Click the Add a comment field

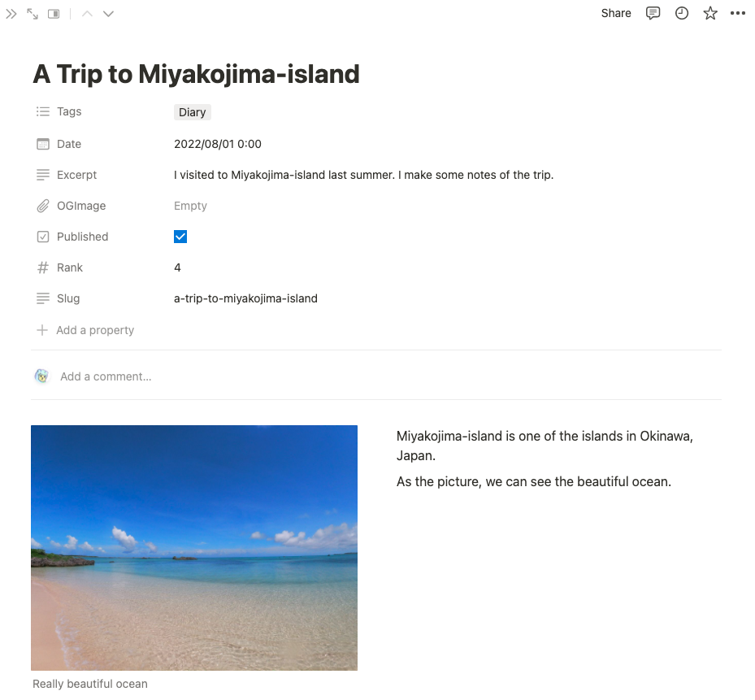click(106, 376)
